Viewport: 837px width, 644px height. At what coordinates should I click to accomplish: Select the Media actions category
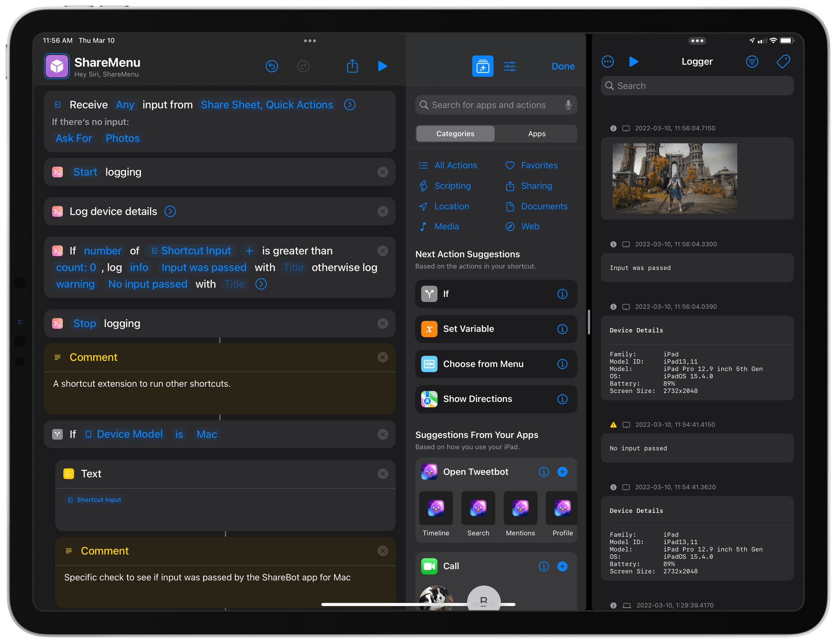[x=446, y=226]
